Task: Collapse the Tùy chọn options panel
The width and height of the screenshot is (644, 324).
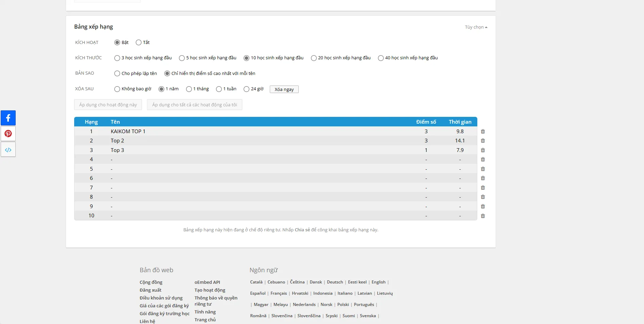Action: [x=476, y=27]
